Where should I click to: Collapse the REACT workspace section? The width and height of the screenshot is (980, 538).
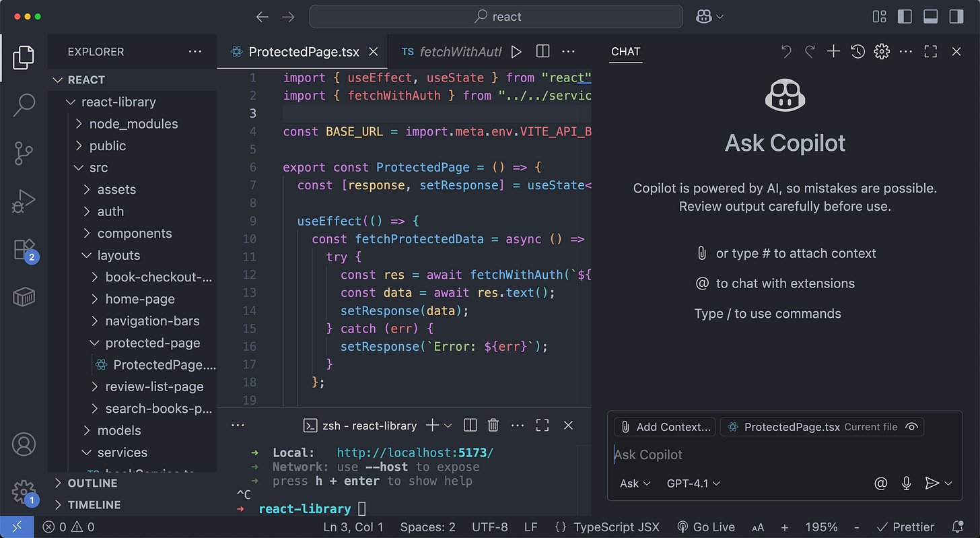coord(133,79)
